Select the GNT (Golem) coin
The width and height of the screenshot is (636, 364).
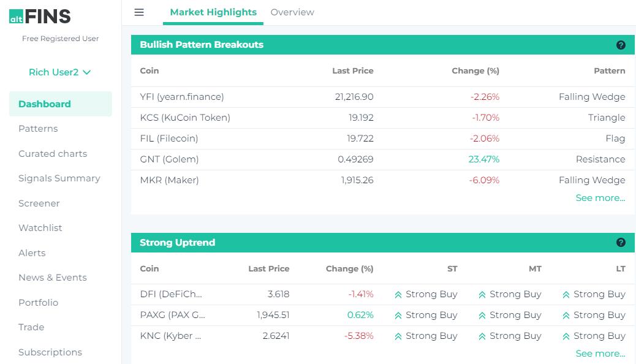(x=169, y=159)
